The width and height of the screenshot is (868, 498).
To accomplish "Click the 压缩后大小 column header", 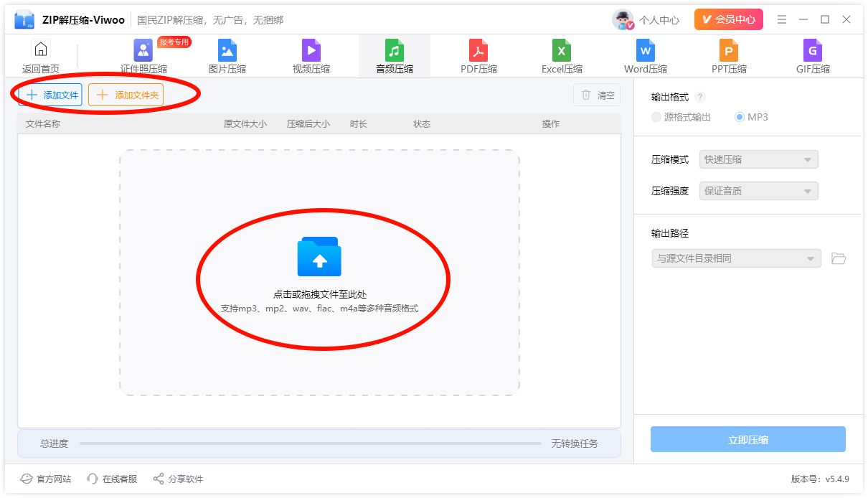I will click(308, 124).
